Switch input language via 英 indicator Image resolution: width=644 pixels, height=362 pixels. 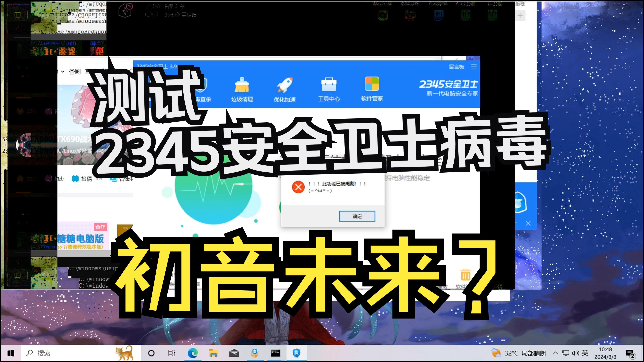tap(585, 353)
